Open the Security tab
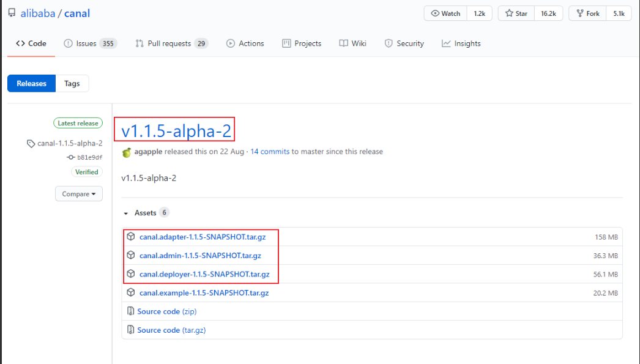Viewport: 640px width, 364px height. pyautogui.click(x=404, y=43)
